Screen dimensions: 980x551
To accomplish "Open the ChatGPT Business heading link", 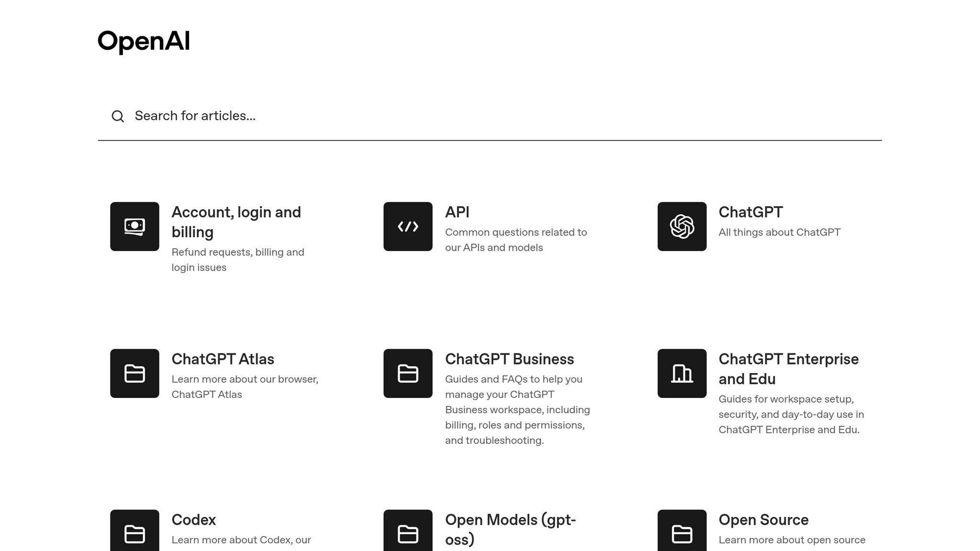I will click(509, 359).
